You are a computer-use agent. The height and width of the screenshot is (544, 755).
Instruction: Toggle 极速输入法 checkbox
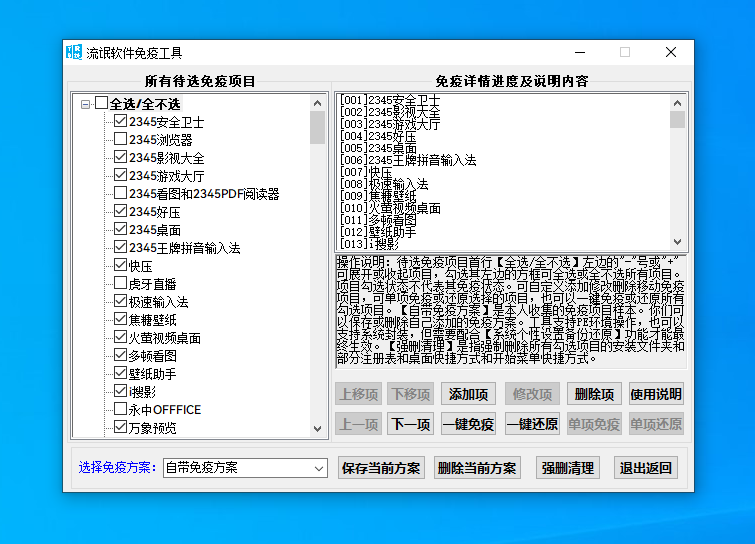coord(120,301)
